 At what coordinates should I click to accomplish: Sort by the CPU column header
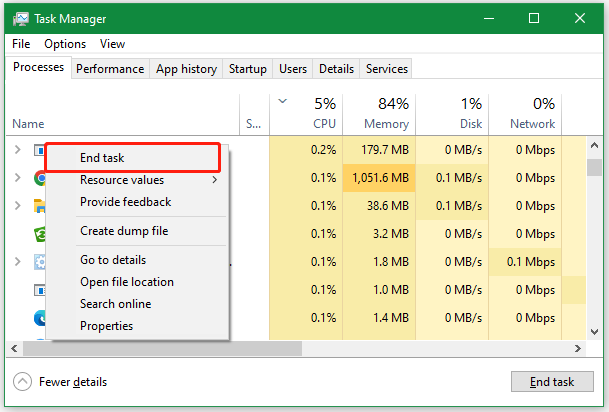pyautogui.click(x=306, y=115)
